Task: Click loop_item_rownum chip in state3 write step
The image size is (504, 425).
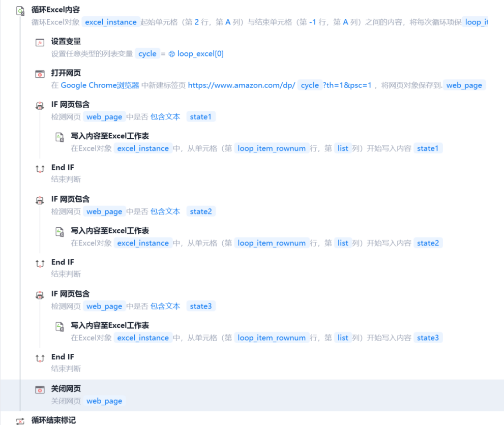Action: pos(272,338)
